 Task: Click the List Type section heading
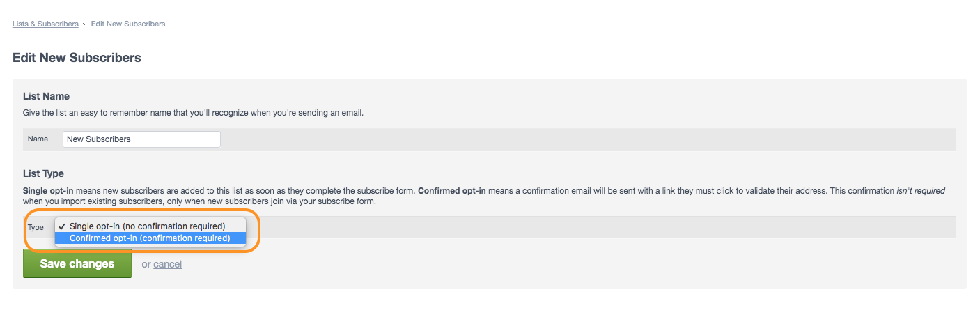click(x=43, y=173)
